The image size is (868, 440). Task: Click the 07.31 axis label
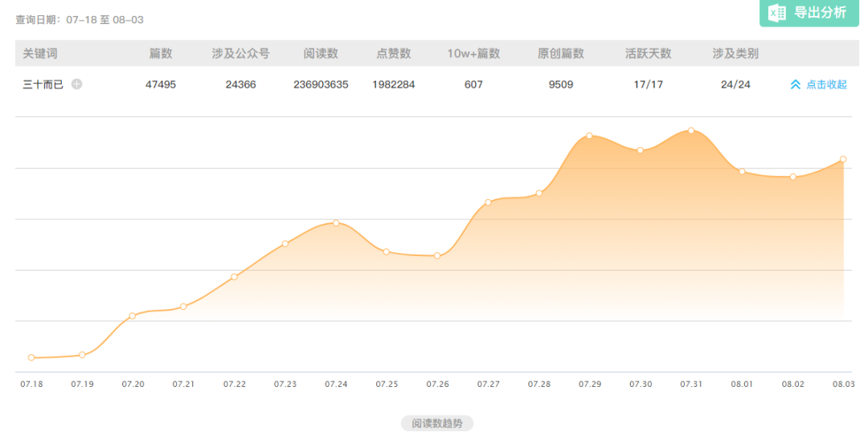click(x=691, y=384)
